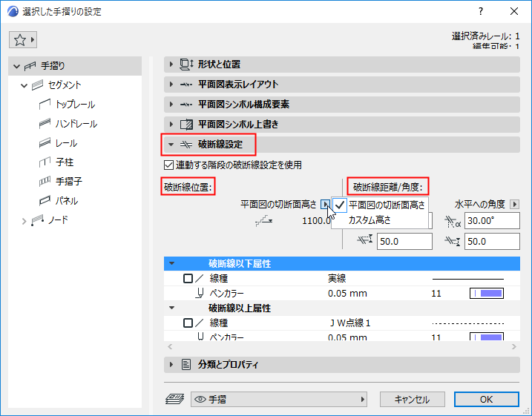Open the 手摺 layer dropdown
The height and width of the screenshot is (416, 532).
[x=279, y=400]
